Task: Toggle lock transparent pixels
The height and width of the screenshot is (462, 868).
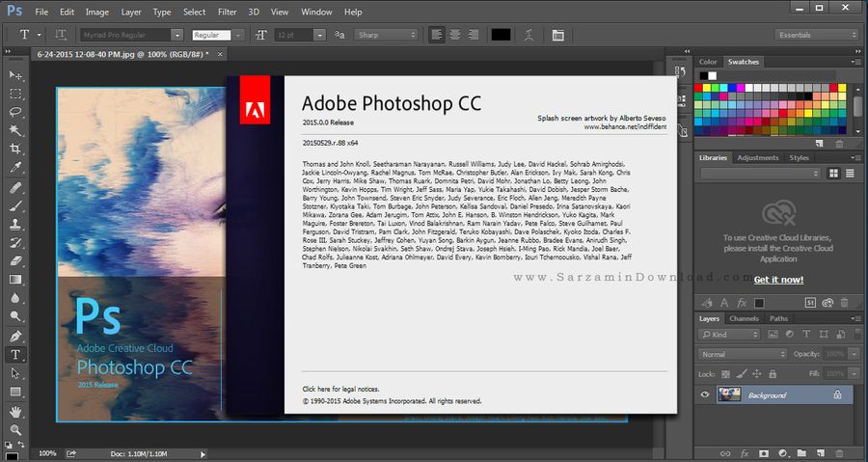Action: coord(725,374)
